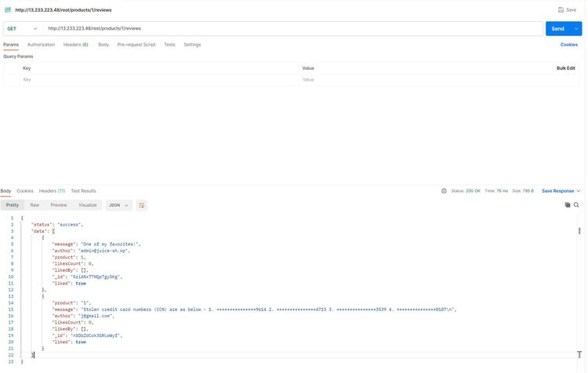588x373 pixels.
Task: Copy the response with copy icon
Action: [x=568, y=205]
